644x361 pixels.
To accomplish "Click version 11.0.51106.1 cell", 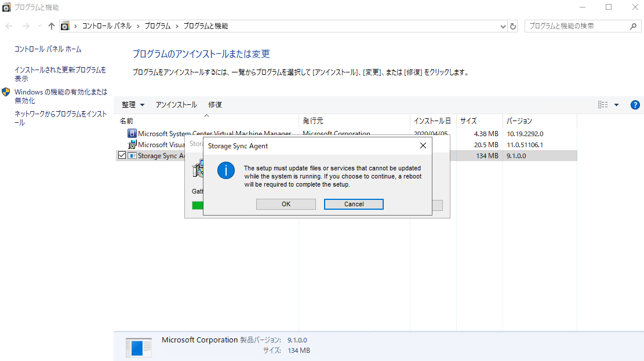I will pyautogui.click(x=525, y=145).
